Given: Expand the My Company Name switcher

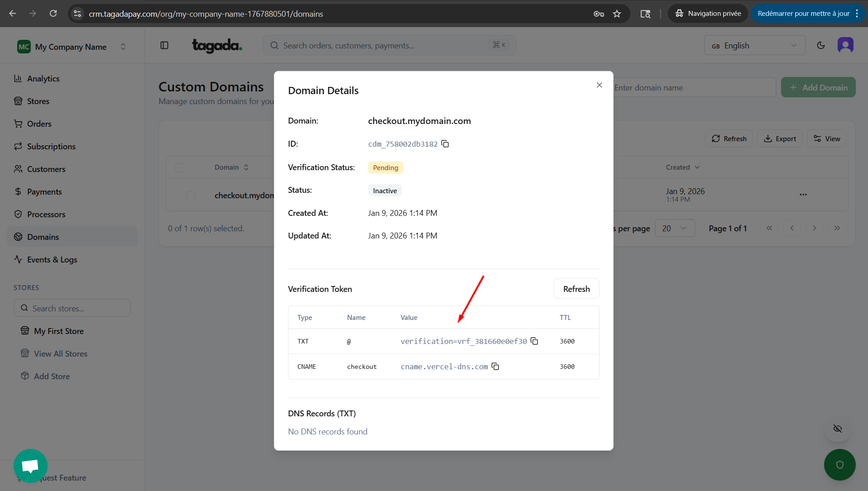Looking at the screenshot, I should point(72,47).
